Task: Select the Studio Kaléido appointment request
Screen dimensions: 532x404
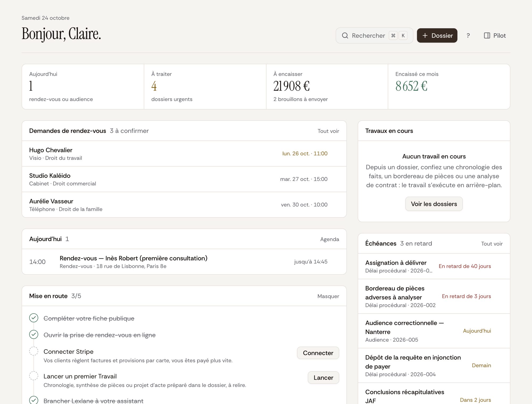Action: (x=184, y=179)
